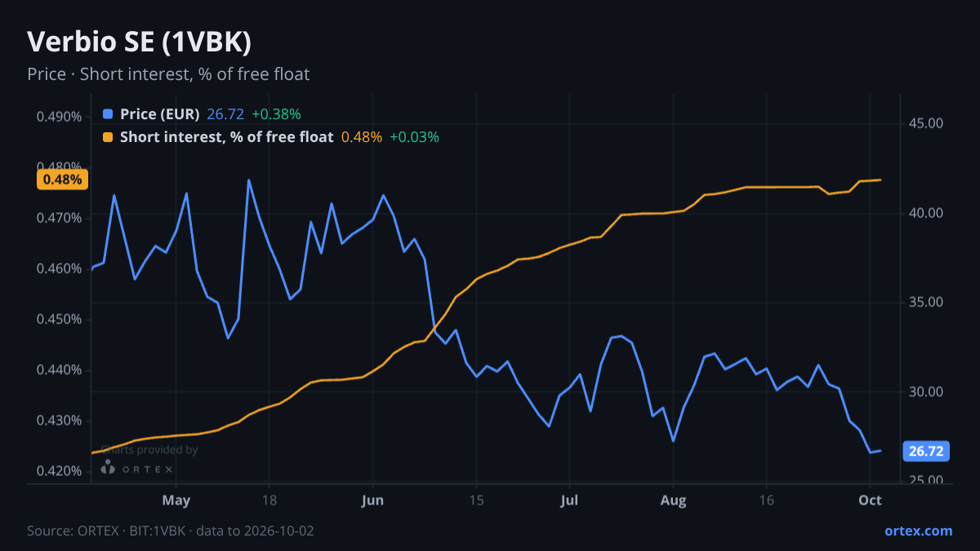
Task: Click the short interest change +0.03%
Action: [x=414, y=137]
